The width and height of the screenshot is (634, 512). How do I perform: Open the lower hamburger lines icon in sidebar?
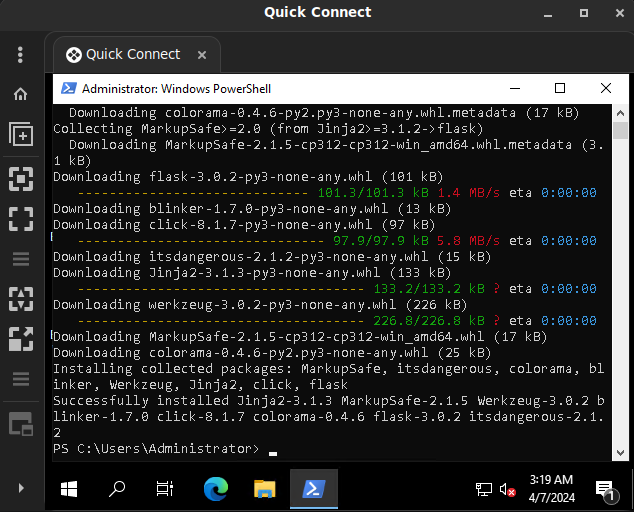tap(21, 379)
